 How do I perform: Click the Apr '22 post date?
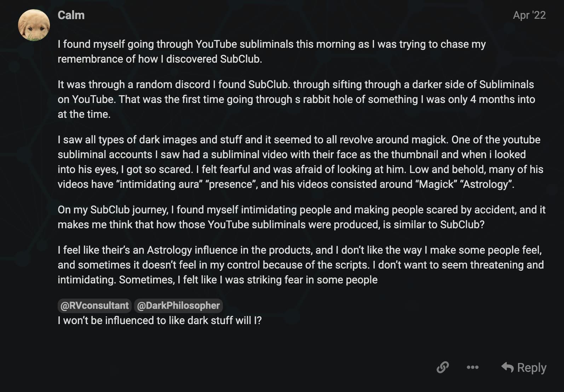pyautogui.click(x=529, y=15)
